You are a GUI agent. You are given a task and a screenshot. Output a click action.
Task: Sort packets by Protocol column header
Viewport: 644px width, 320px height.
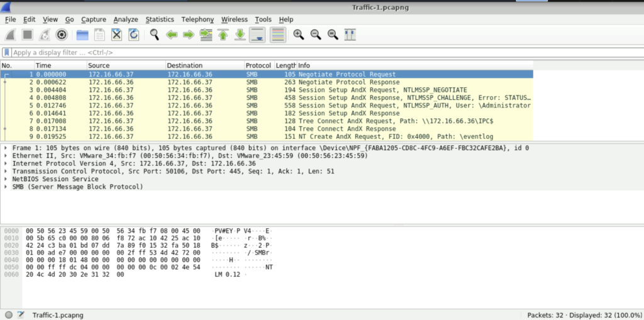(258, 65)
